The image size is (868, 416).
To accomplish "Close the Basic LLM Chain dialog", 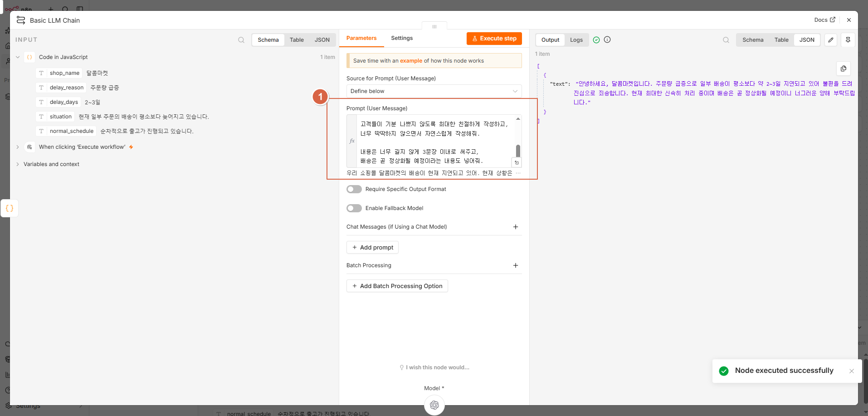I will [849, 20].
